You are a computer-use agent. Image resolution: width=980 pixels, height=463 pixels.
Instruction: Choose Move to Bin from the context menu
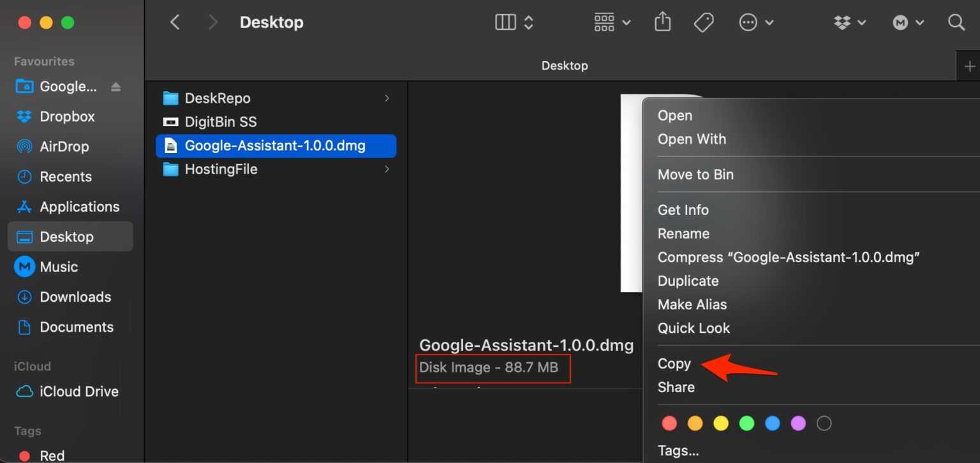pos(695,174)
